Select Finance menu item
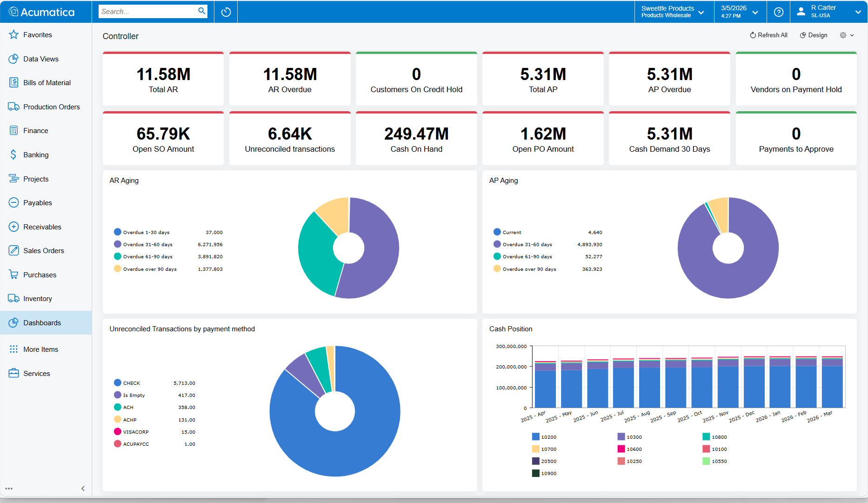 pyautogui.click(x=46, y=131)
